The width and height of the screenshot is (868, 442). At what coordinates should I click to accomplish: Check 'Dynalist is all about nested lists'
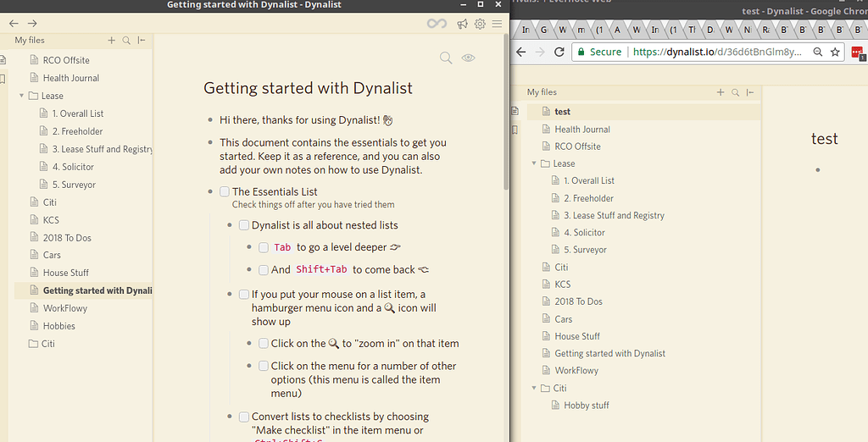pos(243,225)
